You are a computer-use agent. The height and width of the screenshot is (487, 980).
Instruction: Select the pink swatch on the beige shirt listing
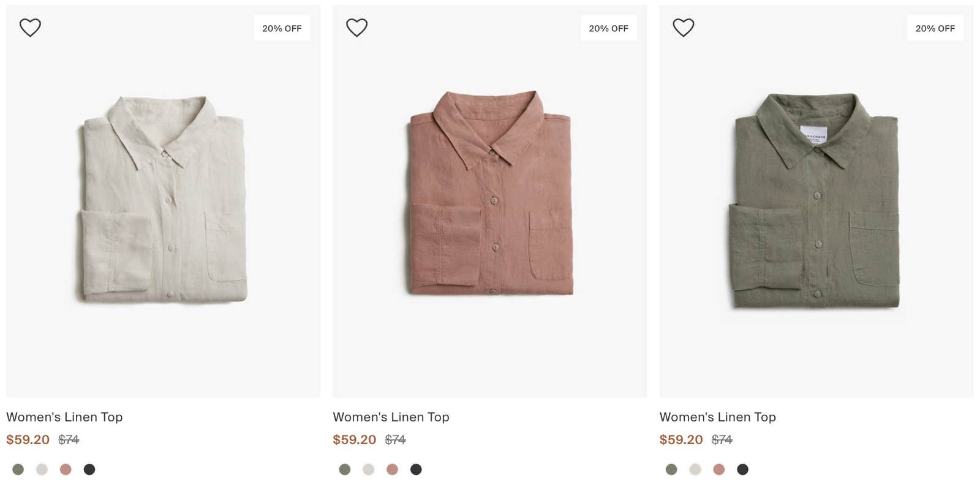point(66,469)
